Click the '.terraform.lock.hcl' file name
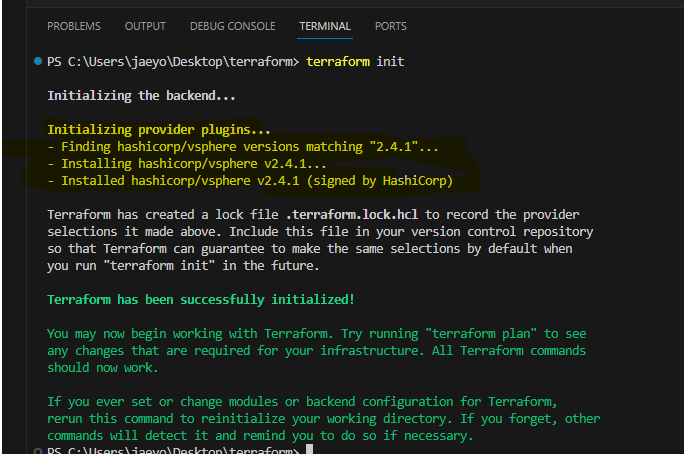The width and height of the screenshot is (684, 454). pos(352,215)
